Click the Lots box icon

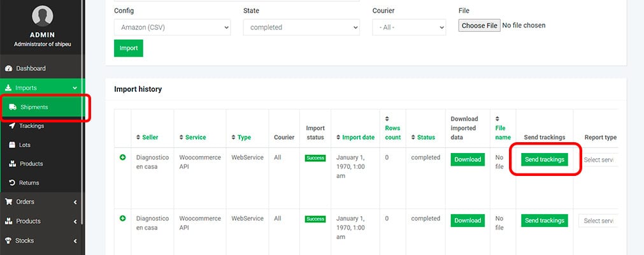point(12,145)
